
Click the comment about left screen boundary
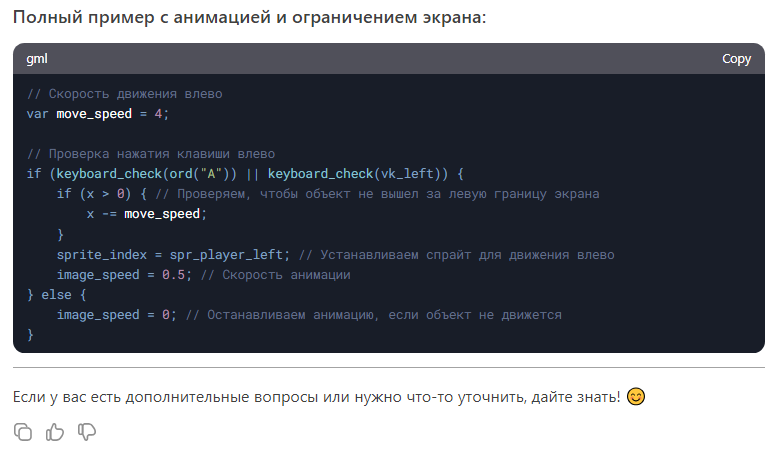click(378, 194)
